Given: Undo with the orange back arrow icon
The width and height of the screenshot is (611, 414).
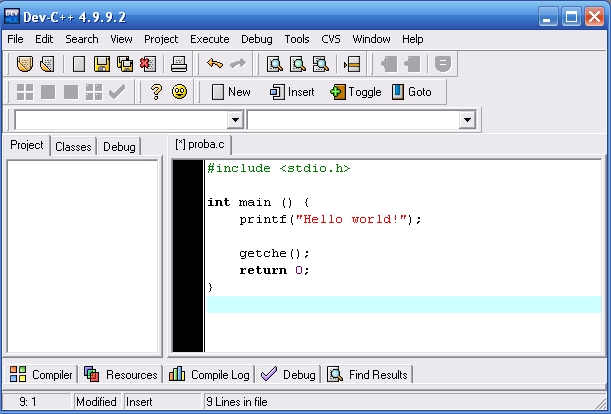Looking at the screenshot, I should 215,64.
